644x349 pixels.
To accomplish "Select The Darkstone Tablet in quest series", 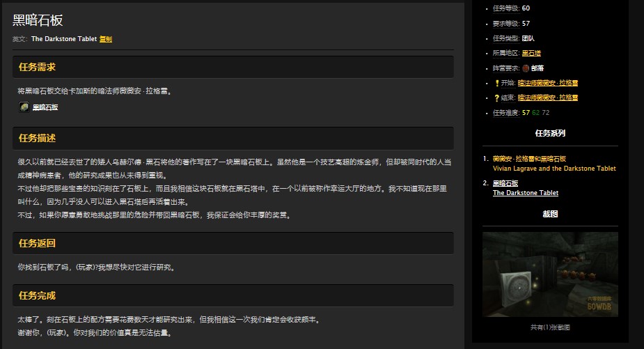I will [x=525, y=192].
